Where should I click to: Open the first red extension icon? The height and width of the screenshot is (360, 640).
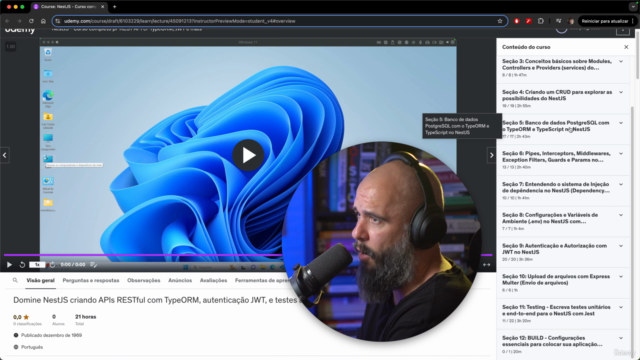click(x=516, y=21)
